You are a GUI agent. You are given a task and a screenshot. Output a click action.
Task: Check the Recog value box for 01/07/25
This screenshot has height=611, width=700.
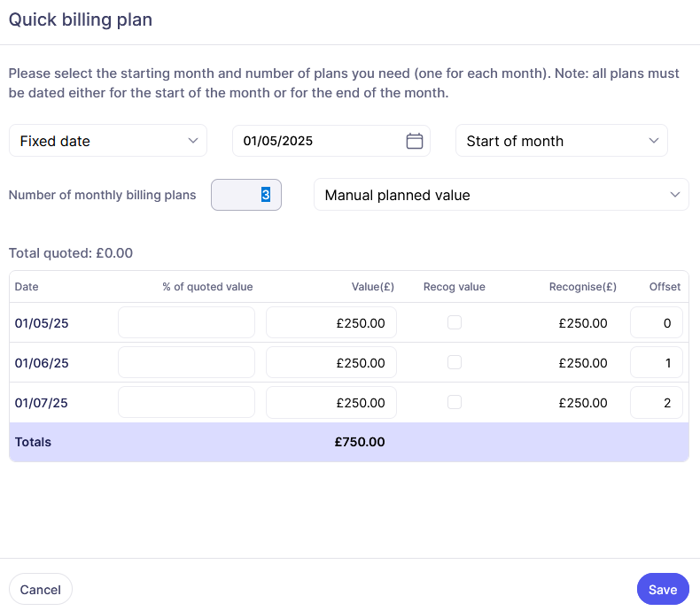coord(455,402)
